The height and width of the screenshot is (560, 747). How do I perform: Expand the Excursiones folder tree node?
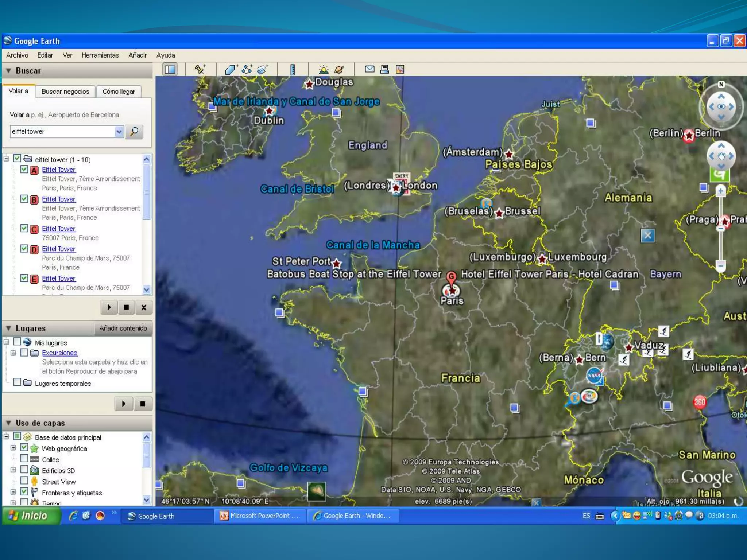[13, 353]
